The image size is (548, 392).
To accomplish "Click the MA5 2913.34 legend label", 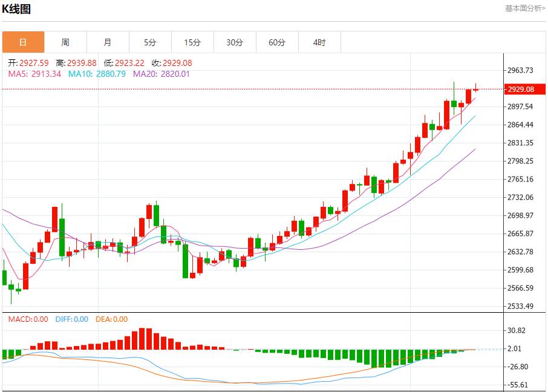I will (x=34, y=74).
